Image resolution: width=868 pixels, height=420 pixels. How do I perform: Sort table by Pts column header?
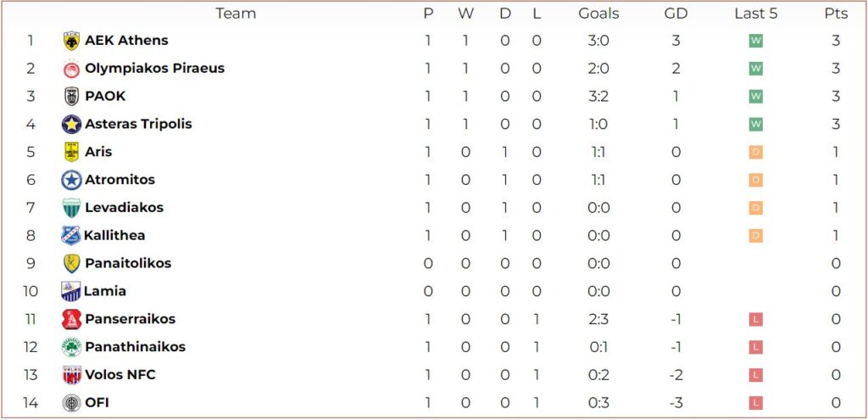point(836,14)
